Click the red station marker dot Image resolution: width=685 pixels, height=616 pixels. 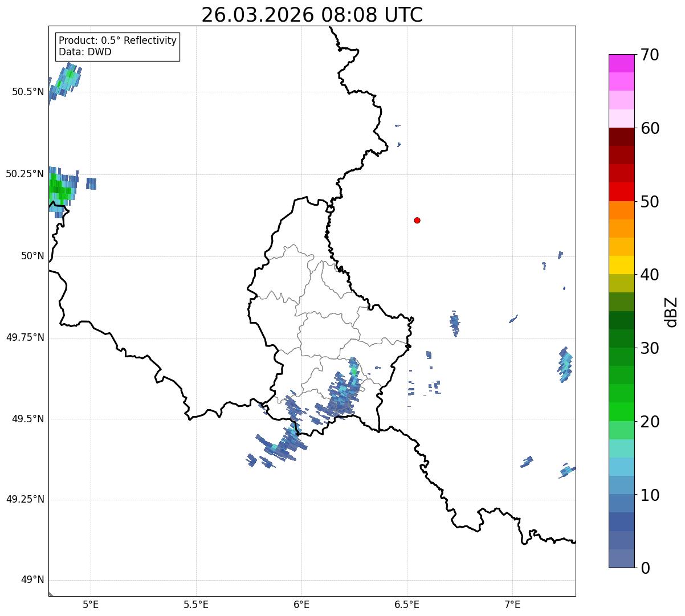(x=417, y=220)
